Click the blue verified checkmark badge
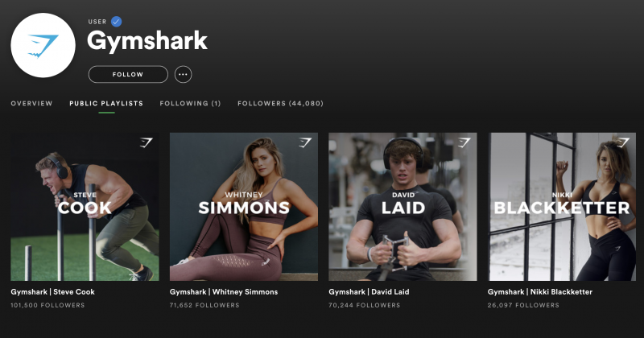Image resolution: width=644 pixels, height=338 pixels. 116,22
